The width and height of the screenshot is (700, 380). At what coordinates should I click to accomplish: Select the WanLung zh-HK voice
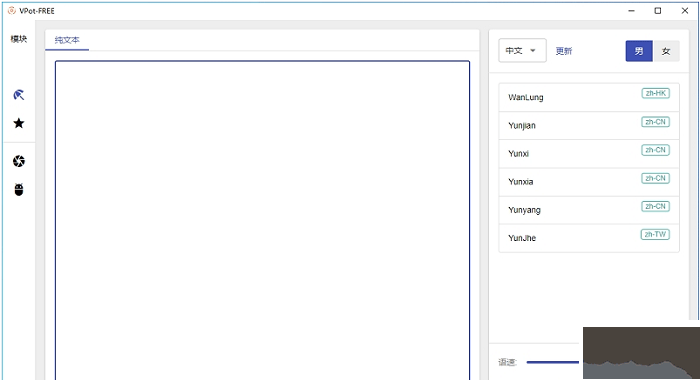pos(589,97)
